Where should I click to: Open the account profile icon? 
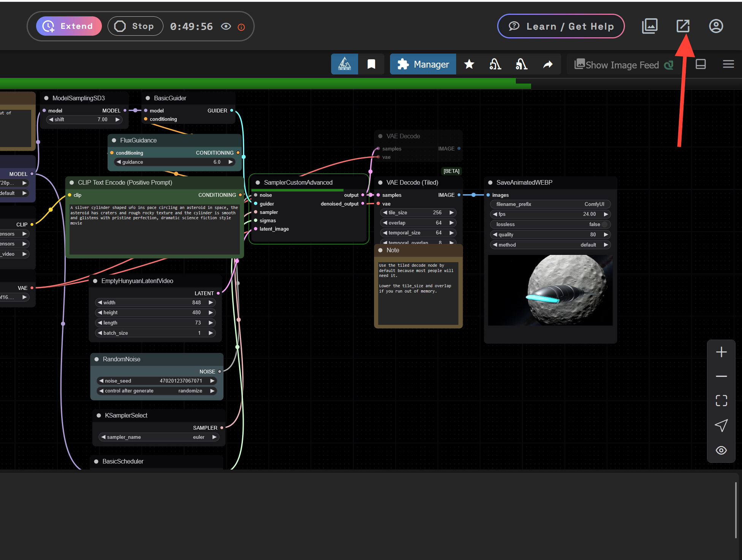coord(716,26)
